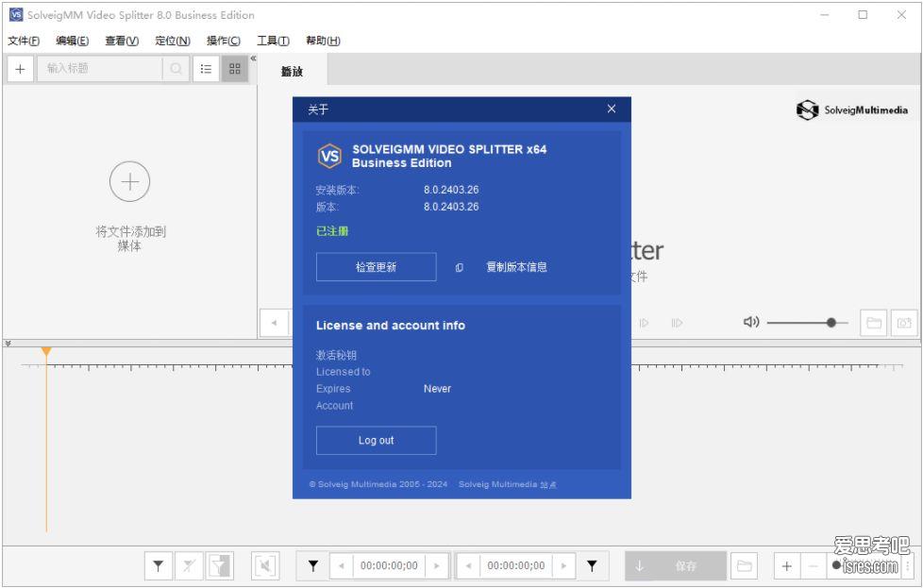Click the remove marker icon
Screen dimensions: 923x588
point(189,565)
